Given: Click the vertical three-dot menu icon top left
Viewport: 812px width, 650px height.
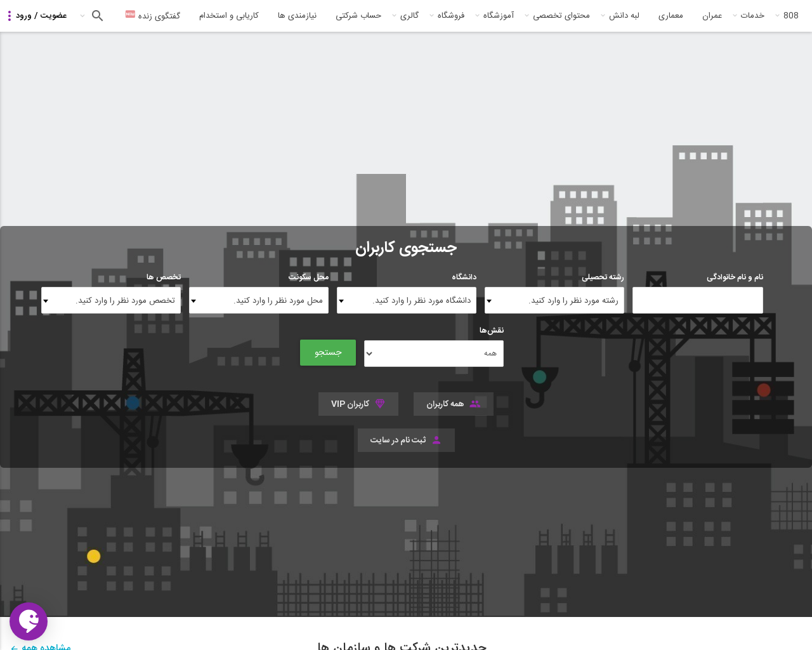Looking at the screenshot, I should [8, 15].
